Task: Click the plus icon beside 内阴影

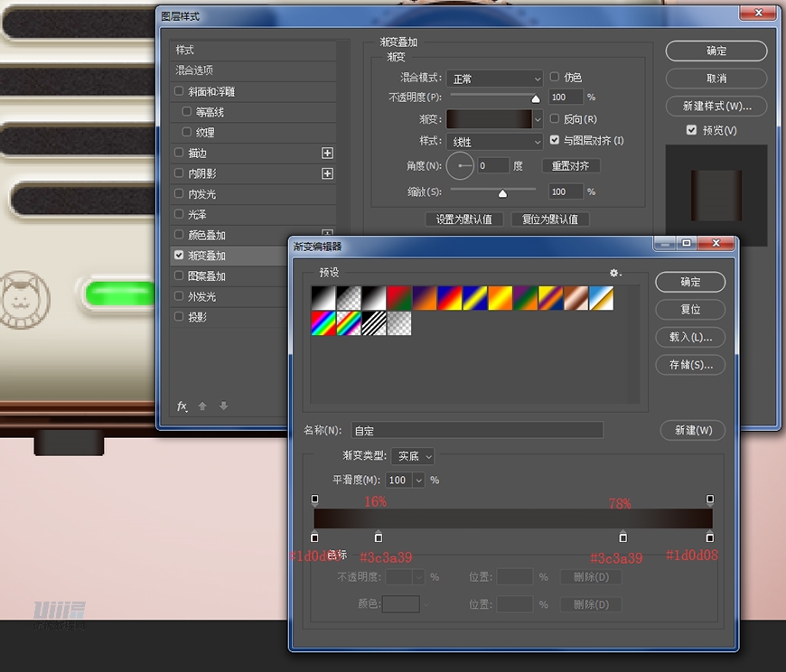Action: click(327, 173)
